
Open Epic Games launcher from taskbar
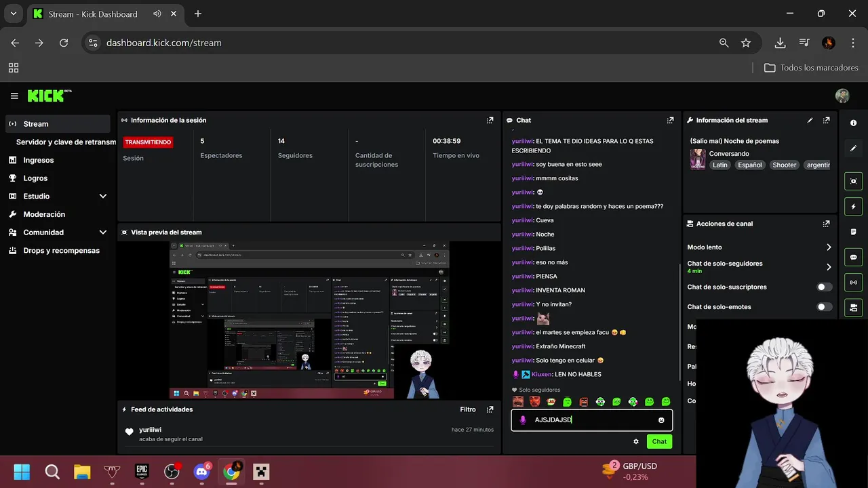point(142,472)
